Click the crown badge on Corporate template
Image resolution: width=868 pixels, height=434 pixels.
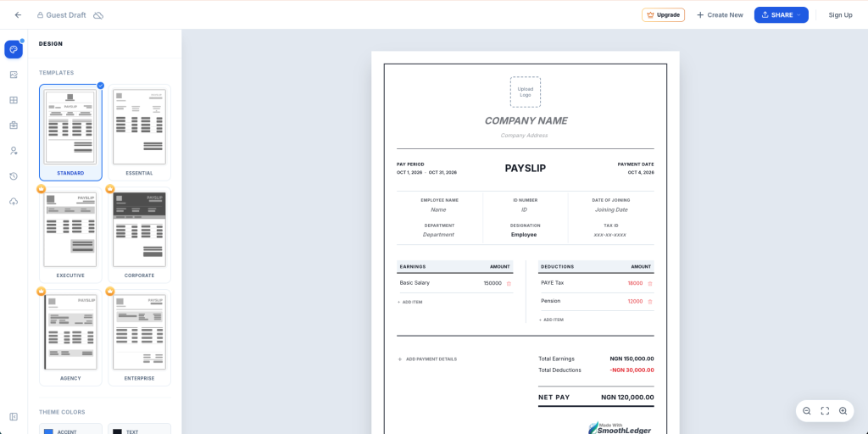point(109,189)
